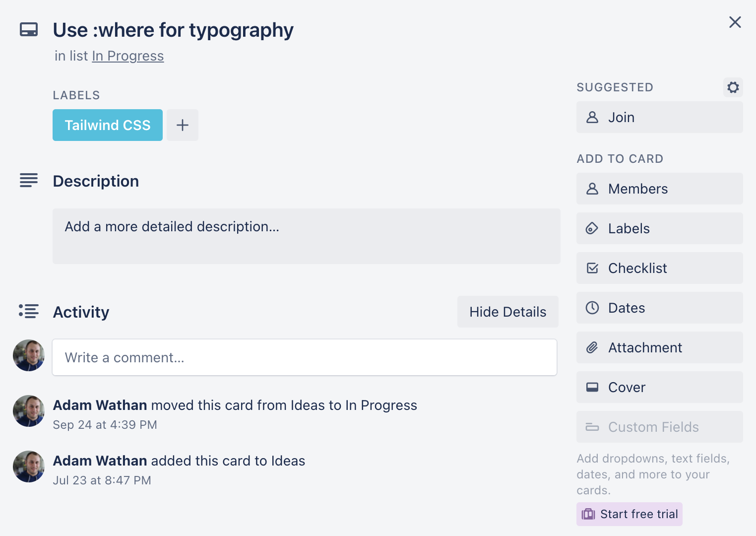Click the comment input field
The height and width of the screenshot is (536, 756).
tap(304, 357)
